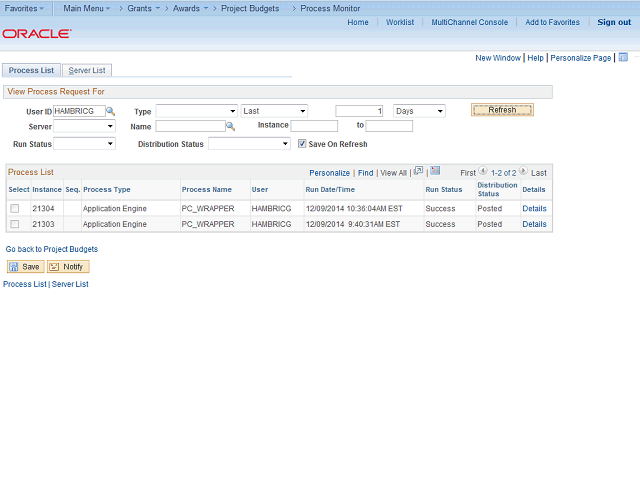Click the Name lookup magnifier icon
Screen dimensions: 640x480
(230, 127)
